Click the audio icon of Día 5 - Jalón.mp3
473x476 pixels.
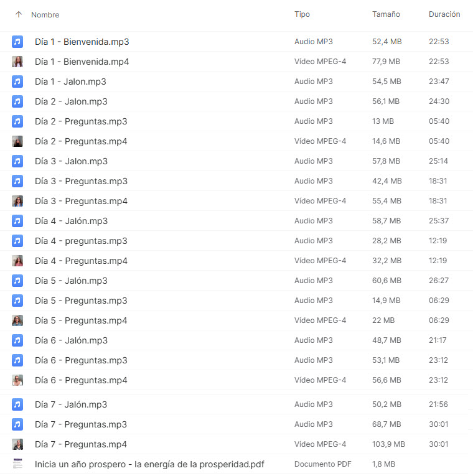[17, 281]
